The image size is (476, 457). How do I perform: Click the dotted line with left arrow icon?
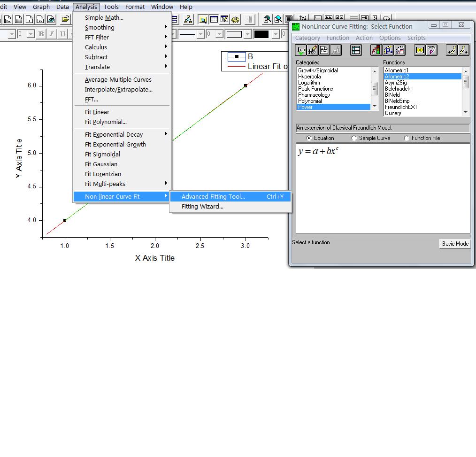coord(452,50)
